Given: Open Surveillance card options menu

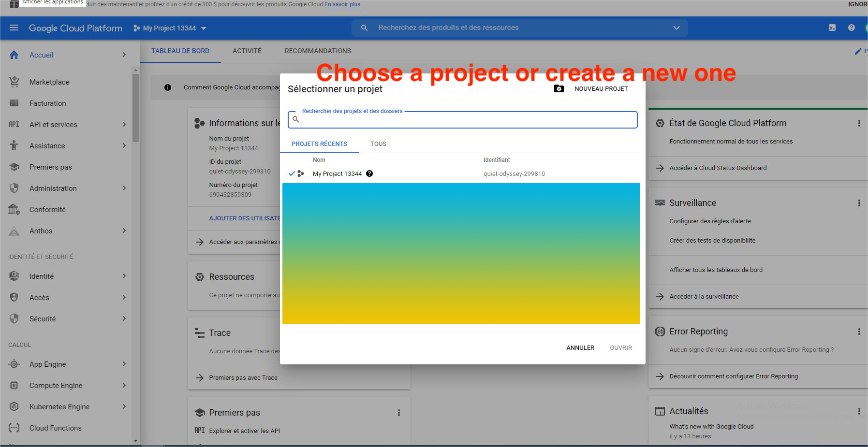Looking at the screenshot, I should point(859,203).
